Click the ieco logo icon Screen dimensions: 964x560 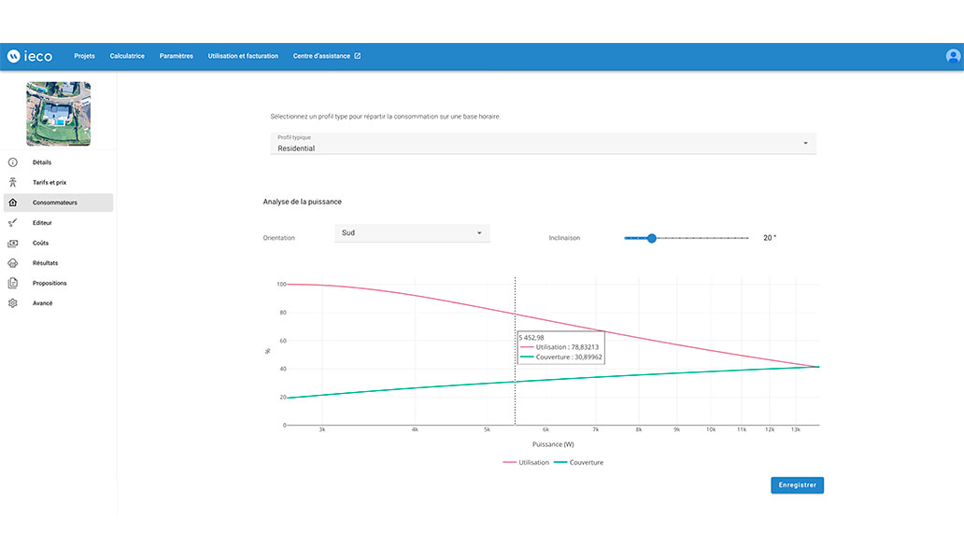(14, 56)
